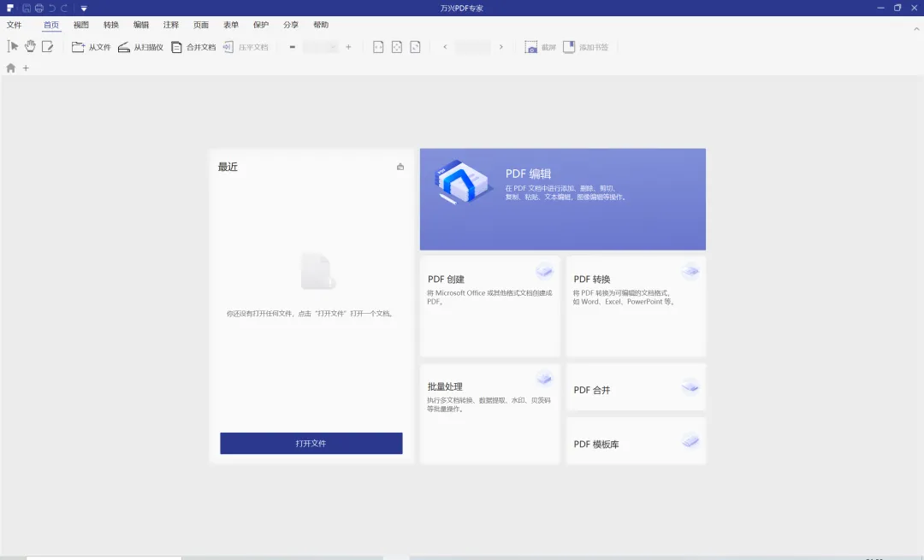924x560 pixels.
Task: Click the 合并文档 toolbar button
Action: pyautogui.click(x=193, y=47)
